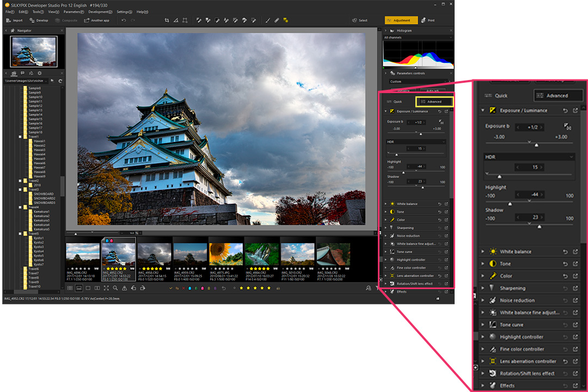Viewport: 588px width, 392px height.
Task: Select the angle rotation tool beside Crop
Action: (x=176, y=20)
